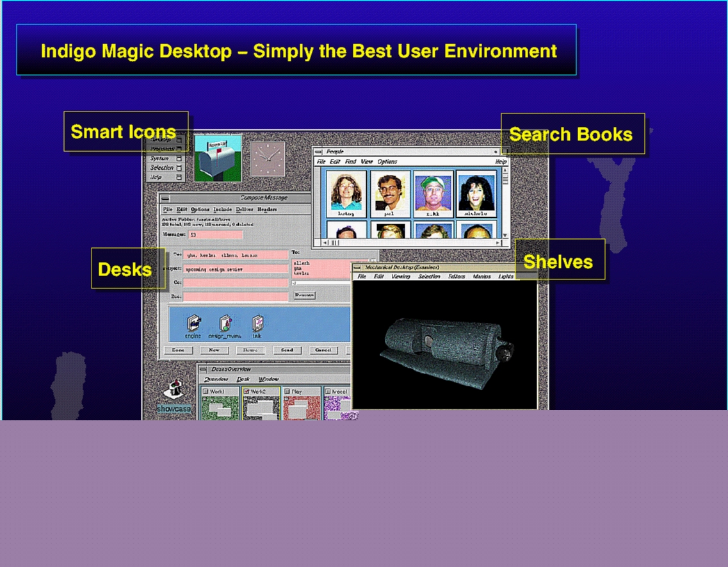The image size is (728, 567).
Task: Open Compose Message window menu button
Action: [165, 198]
